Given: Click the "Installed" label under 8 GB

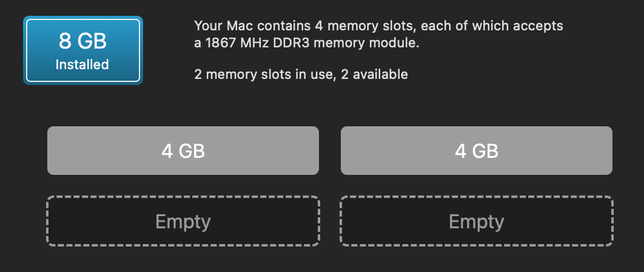Looking at the screenshot, I should (x=82, y=64).
